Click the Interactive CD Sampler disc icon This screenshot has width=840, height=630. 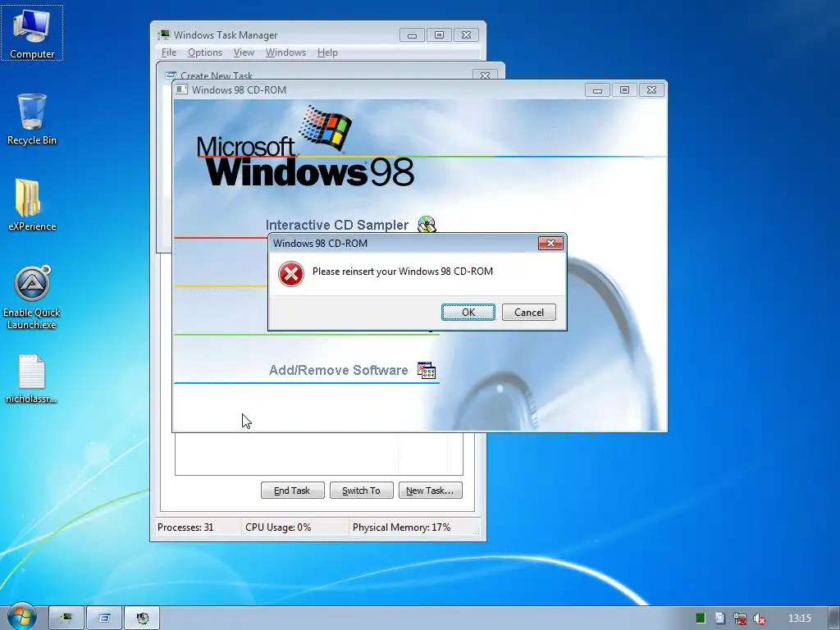click(427, 225)
